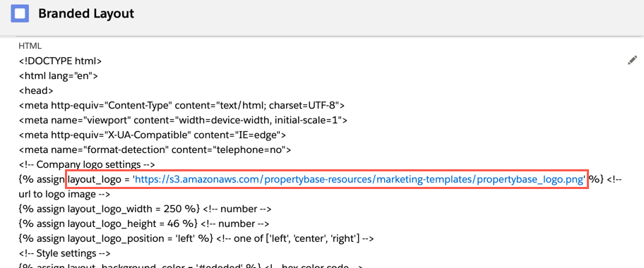Click the HTML field label
Screen dimensions: 644x268
coord(30,47)
